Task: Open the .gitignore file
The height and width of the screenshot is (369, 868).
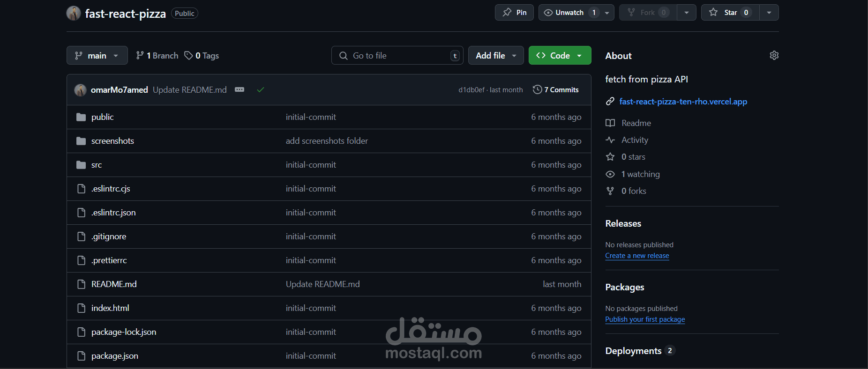Action: [109, 236]
